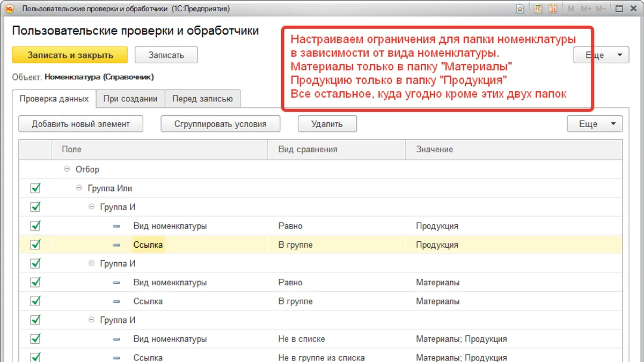Screen dimensions: 644x362
Task: Open the calendar icon in the title bar
Action: [x=553, y=9]
